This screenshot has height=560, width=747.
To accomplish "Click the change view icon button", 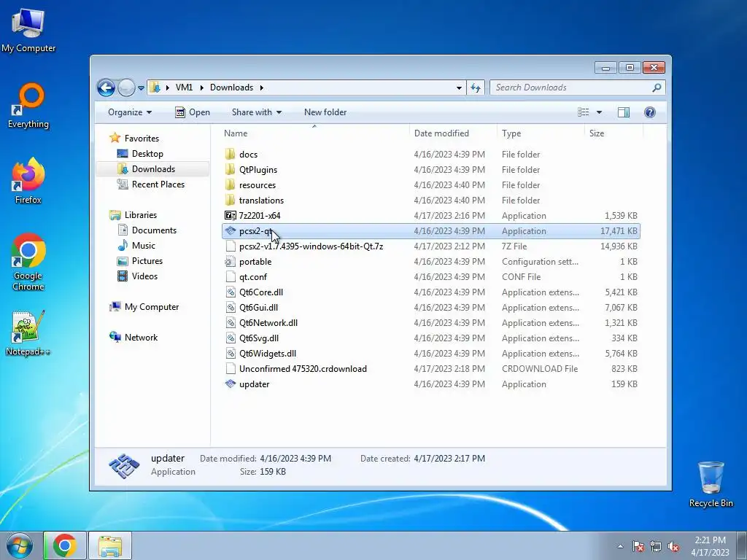I will click(x=584, y=112).
